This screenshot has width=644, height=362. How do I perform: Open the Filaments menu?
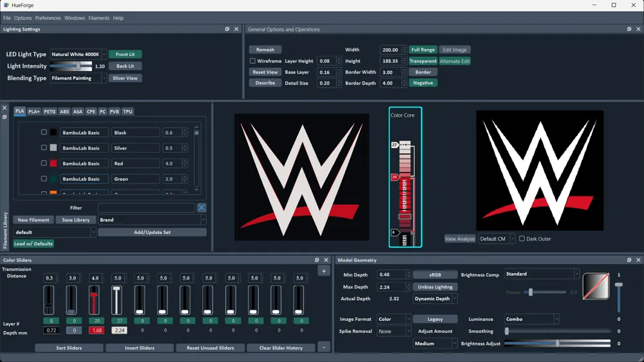click(x=99, y=18)
